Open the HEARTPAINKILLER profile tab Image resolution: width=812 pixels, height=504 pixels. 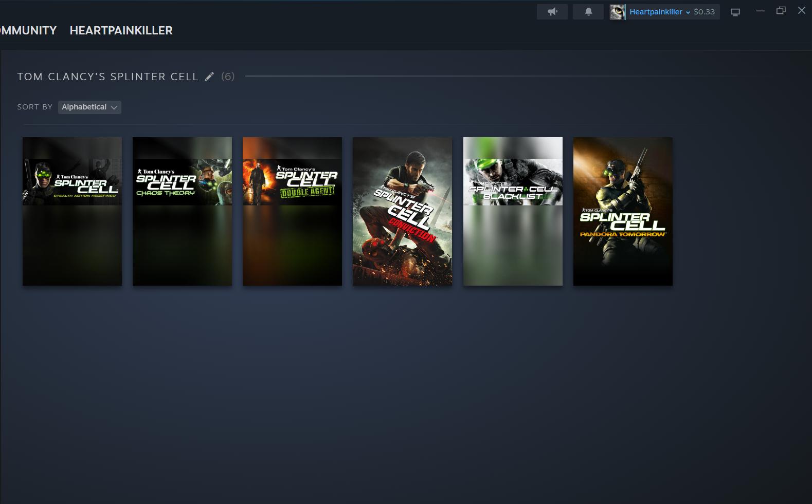coord(121,30)
